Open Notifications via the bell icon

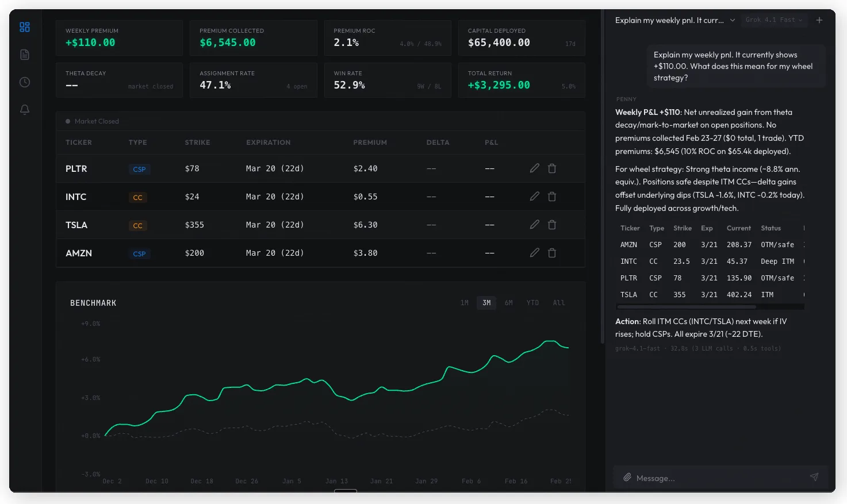[x=24, y=109]
